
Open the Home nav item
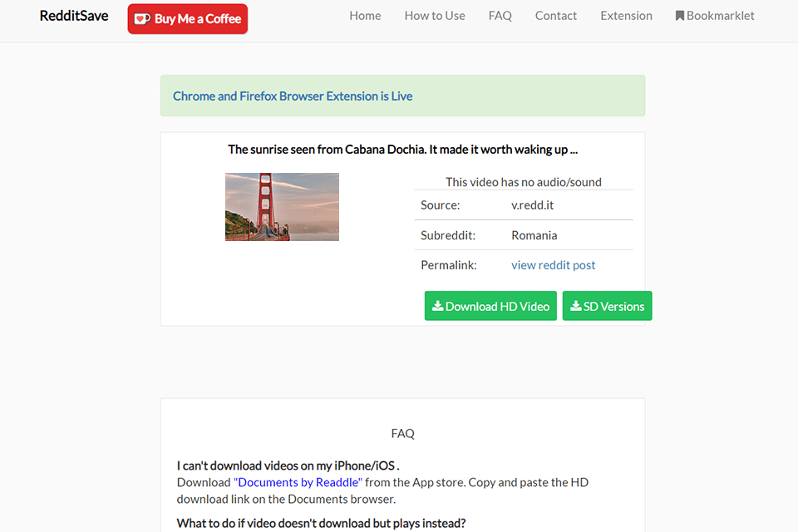click(x=365, y=16)
